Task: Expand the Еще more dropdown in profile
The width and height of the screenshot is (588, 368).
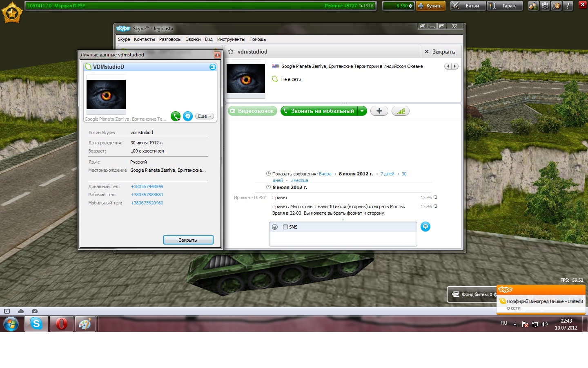Action: (x=205, y=116)
